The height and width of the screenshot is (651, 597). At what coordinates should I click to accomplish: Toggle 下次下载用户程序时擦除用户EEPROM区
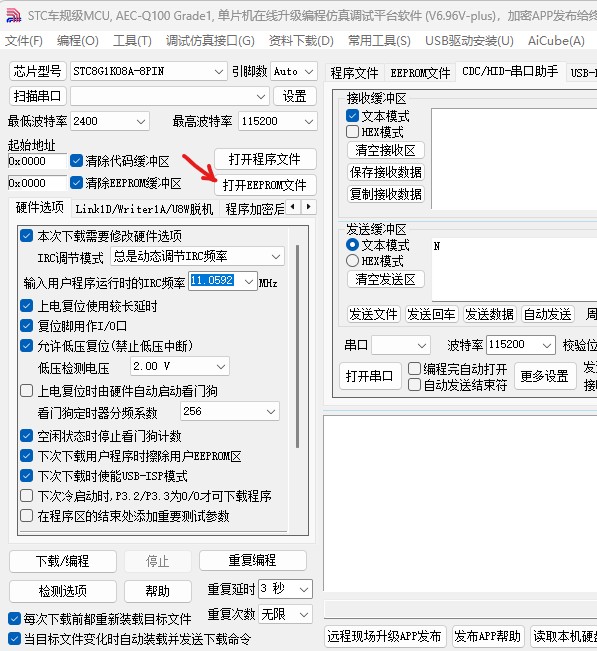click(27, 455)
